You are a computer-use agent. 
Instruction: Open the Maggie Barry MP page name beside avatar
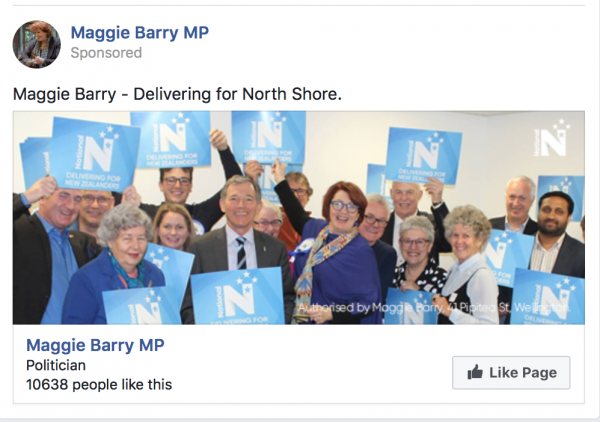140,33
